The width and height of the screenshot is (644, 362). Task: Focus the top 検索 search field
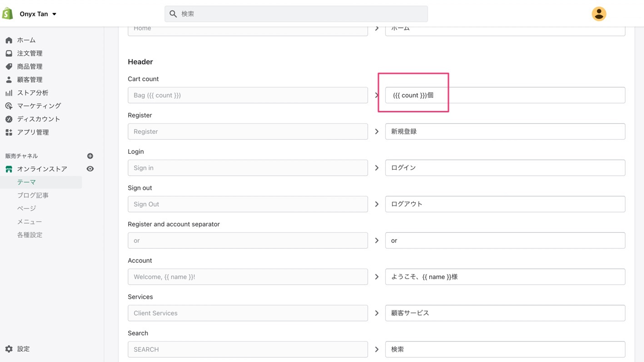click(296, 14)
